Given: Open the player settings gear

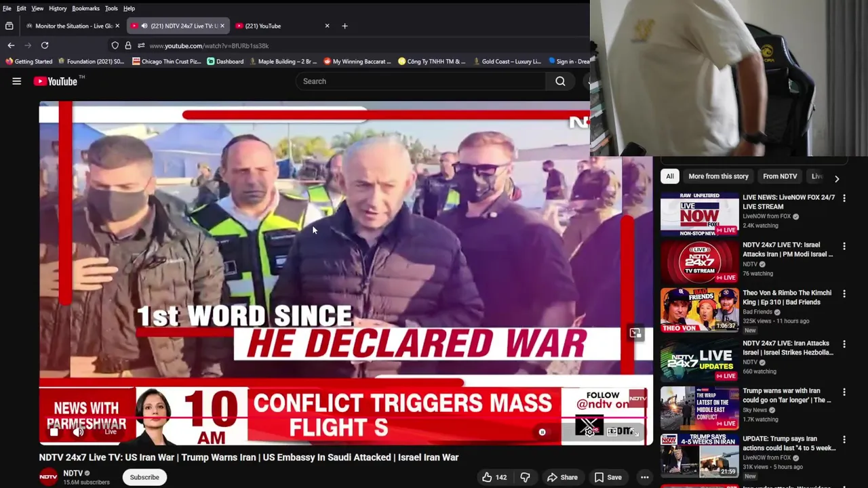Looking at the screenshot, I should 589,432.
